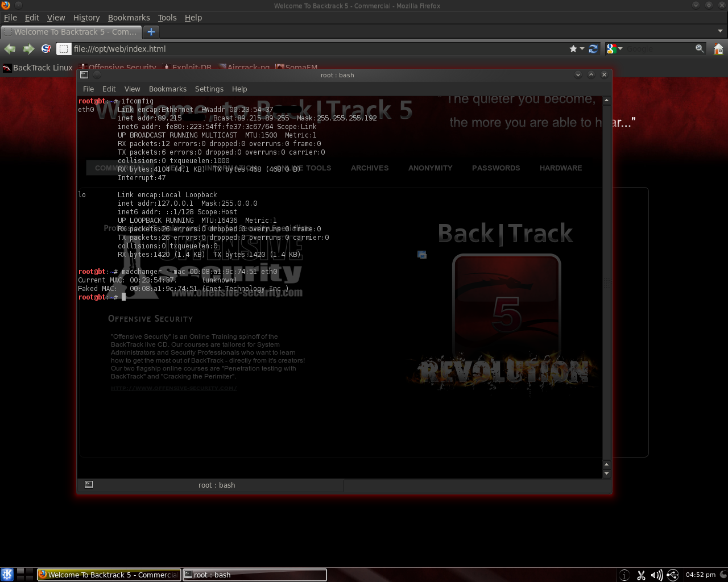The image size is (728, 582).
Task: Click the taskbar clock showing 04:52 pm
Action: coord(701,575)
